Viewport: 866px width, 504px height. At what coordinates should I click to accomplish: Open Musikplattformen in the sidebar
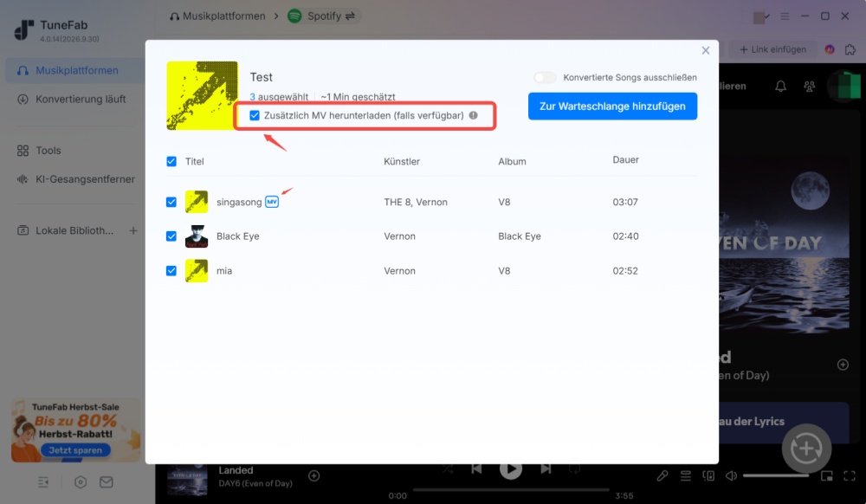pos(75,70)
